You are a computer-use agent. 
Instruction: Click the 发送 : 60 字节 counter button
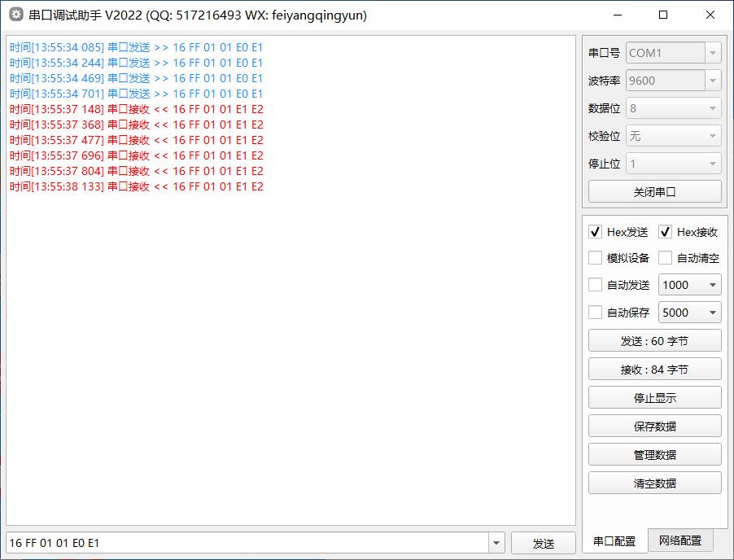point(654,341)
